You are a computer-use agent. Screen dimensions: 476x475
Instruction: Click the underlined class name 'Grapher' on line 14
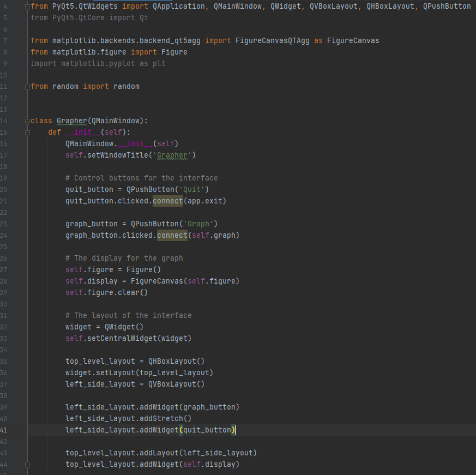(72, 121)
